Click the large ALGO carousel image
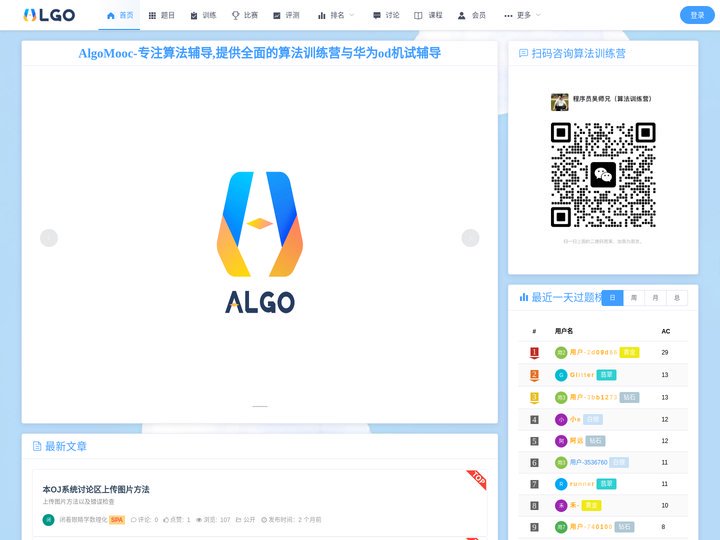 coord(260,242)
